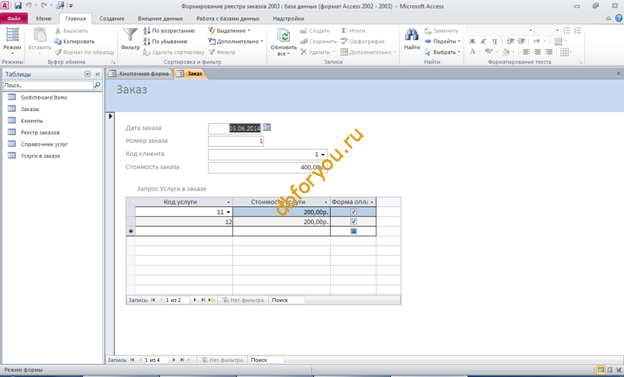624x377 pixels.
Task: Click the Номер заказа input field
Action: point(236,141)
